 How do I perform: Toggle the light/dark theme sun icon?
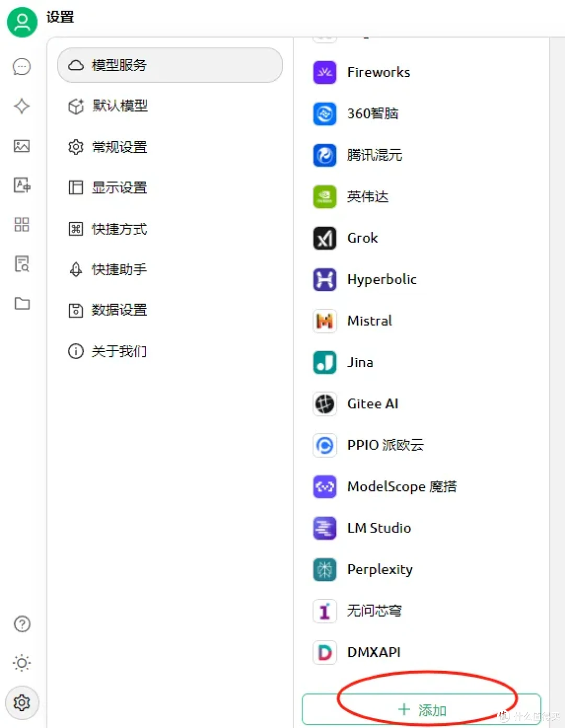(22, 663)
